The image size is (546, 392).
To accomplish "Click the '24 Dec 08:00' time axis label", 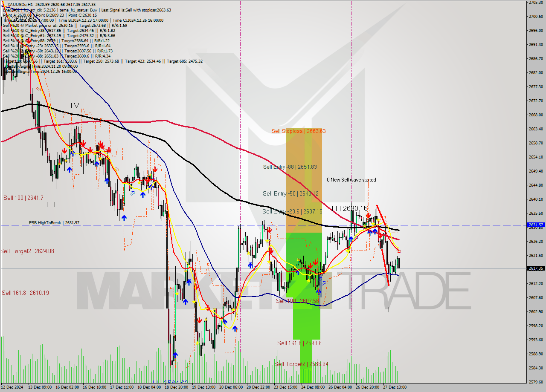I will [313, 387].
